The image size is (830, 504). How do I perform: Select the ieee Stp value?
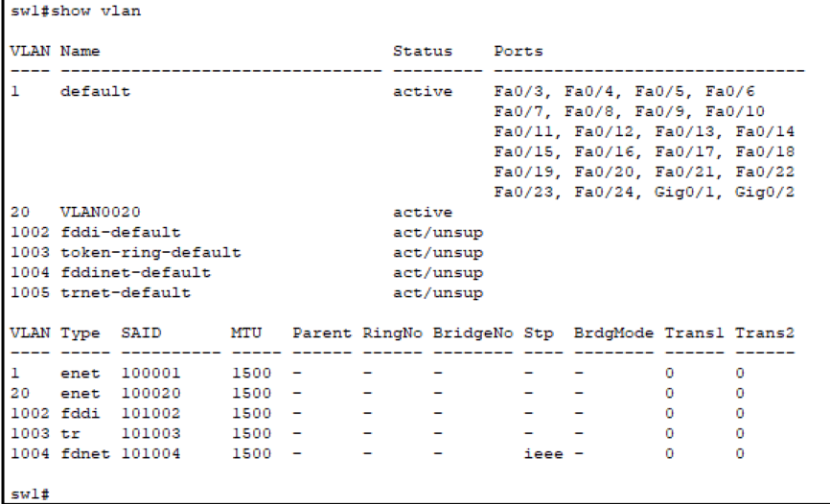coord(542,453)
